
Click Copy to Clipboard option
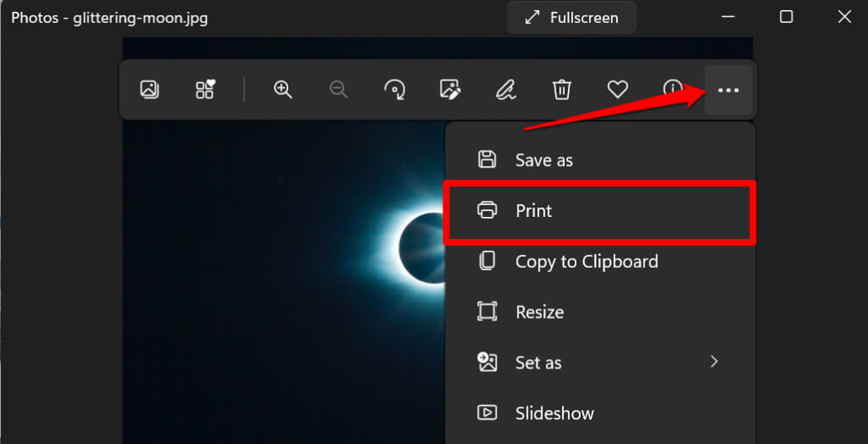click(x=586, y=261)
